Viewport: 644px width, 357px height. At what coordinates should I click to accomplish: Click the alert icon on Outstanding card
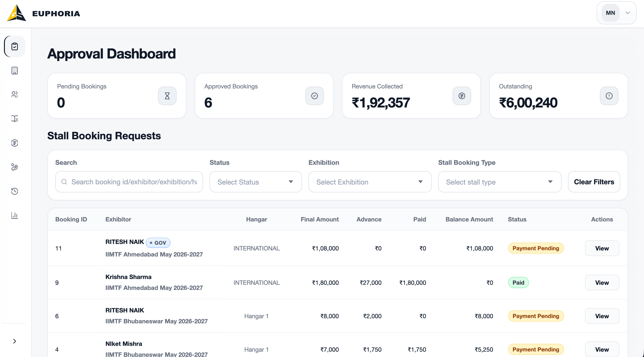pyautogui.click(x=609, y=96)
